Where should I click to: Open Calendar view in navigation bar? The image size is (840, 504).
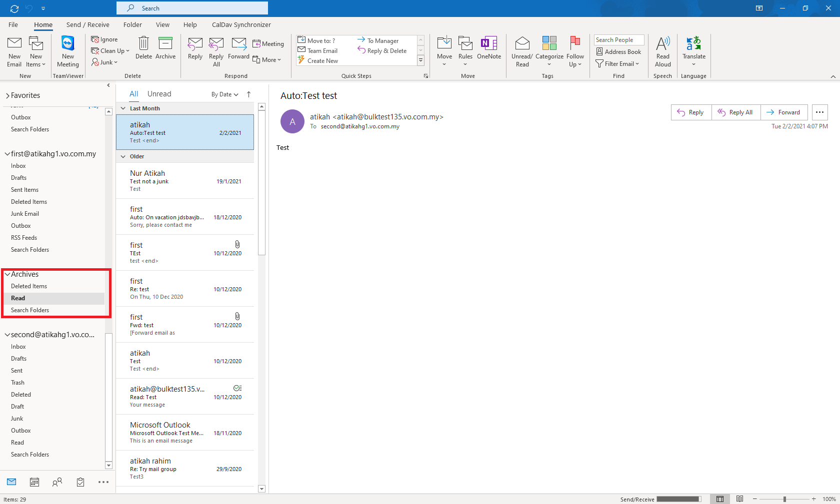[34, 482]
